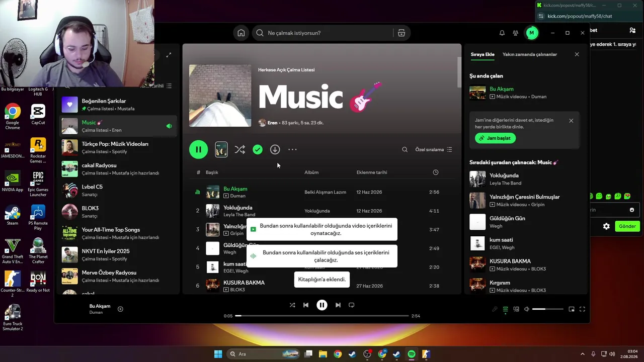Screen dimensions: 644x362
Task: Toggle playlist saved-to-library check mark
Action: click(x=258, y=149)
